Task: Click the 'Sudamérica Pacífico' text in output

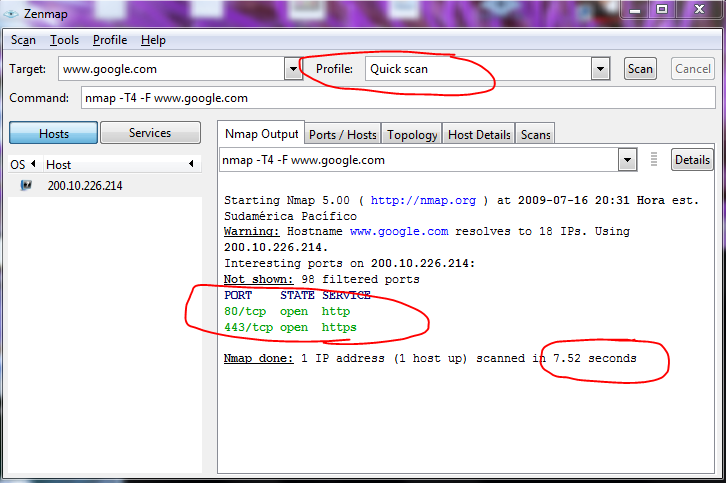Action: coord(290,216)
